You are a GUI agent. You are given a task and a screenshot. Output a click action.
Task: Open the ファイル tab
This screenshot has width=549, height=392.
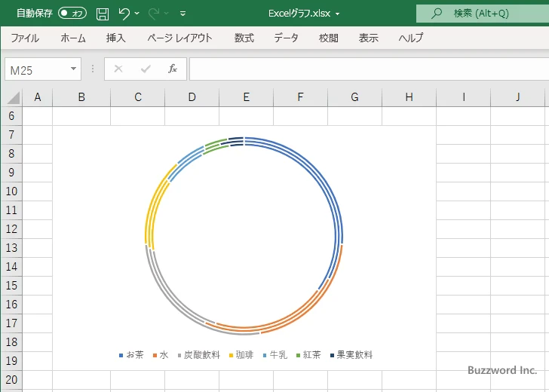tap(25, 38)
